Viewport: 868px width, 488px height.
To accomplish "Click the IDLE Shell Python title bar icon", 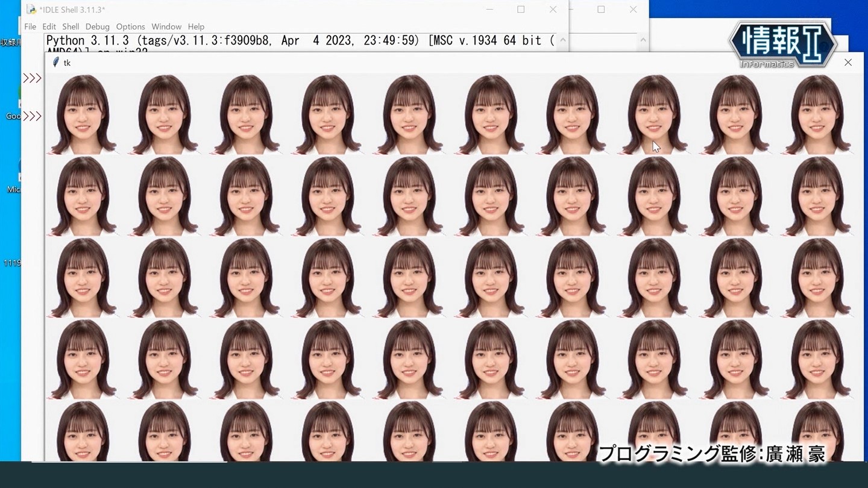I will (31, 9).
